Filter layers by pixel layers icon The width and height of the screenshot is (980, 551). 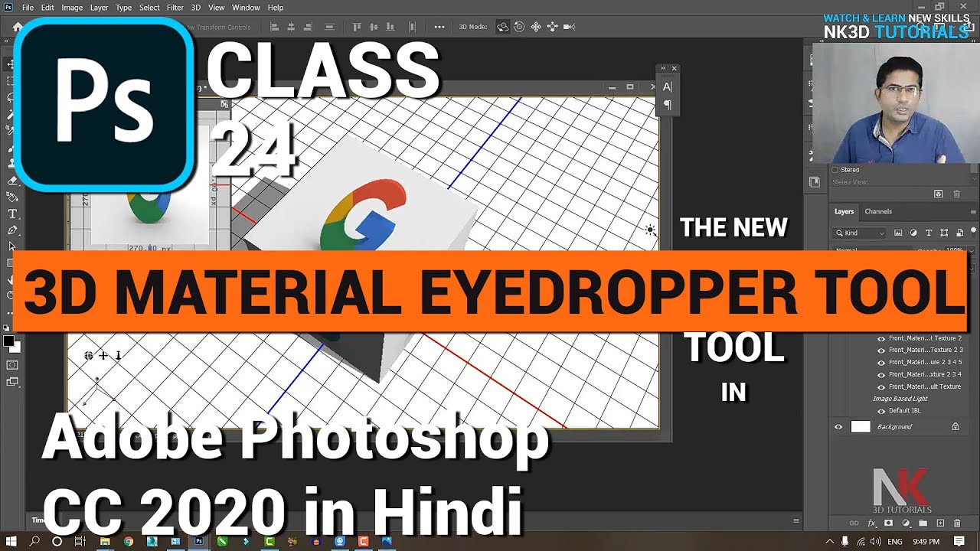click(x=898, y=233)
